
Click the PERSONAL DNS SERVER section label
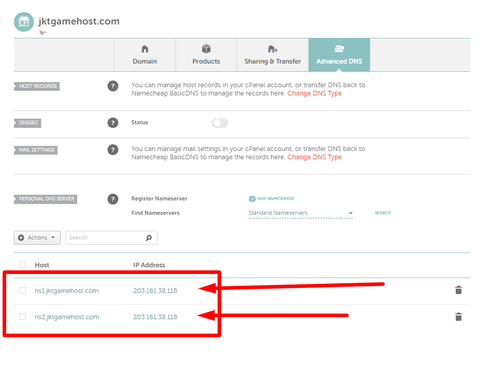[x=46, y=199]
